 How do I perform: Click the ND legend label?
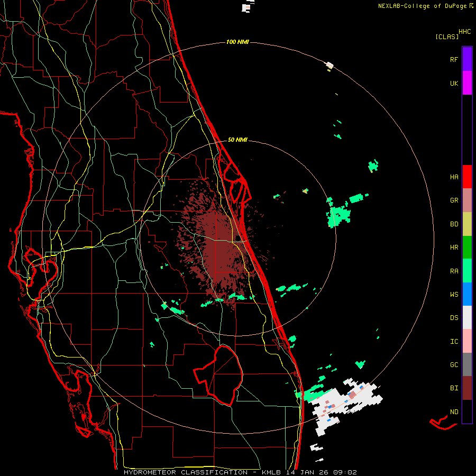tap(454, 412)
